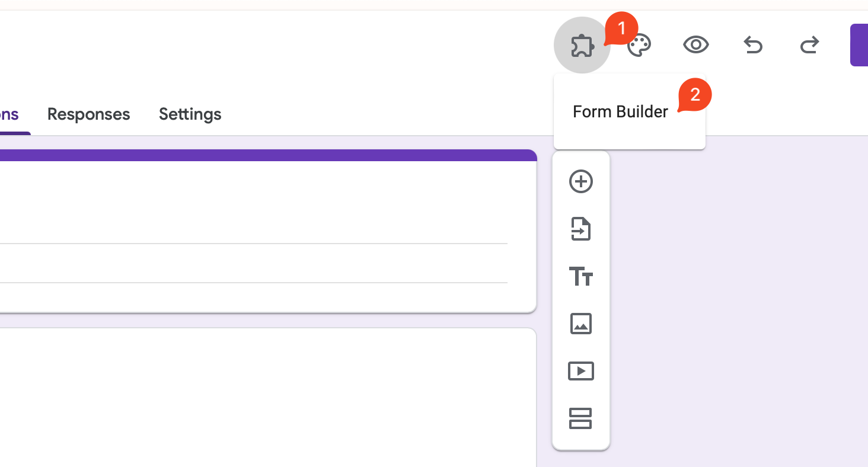Add a title and description block

click(x=580, y=276)
